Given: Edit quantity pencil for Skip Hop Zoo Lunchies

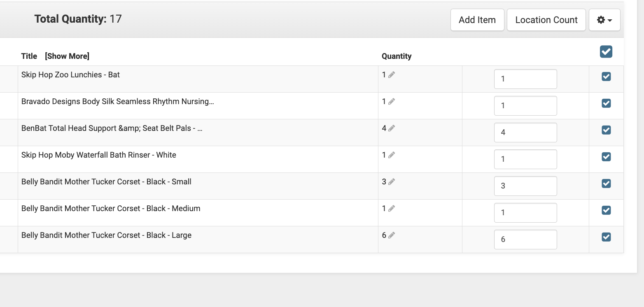Looking at the screenshot, I should [391, 75].
